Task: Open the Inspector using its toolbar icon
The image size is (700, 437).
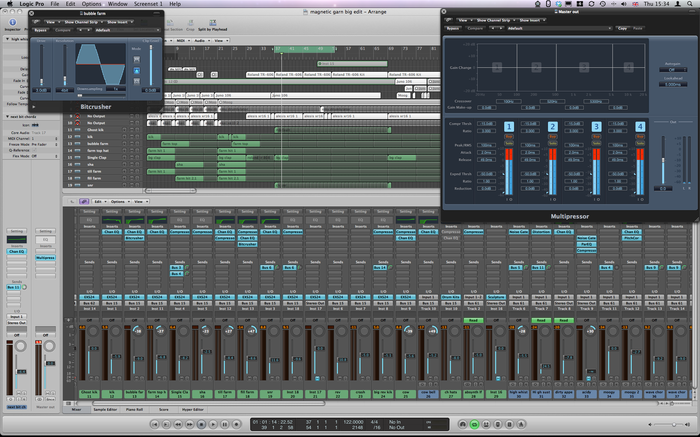Action: (12, 22)
